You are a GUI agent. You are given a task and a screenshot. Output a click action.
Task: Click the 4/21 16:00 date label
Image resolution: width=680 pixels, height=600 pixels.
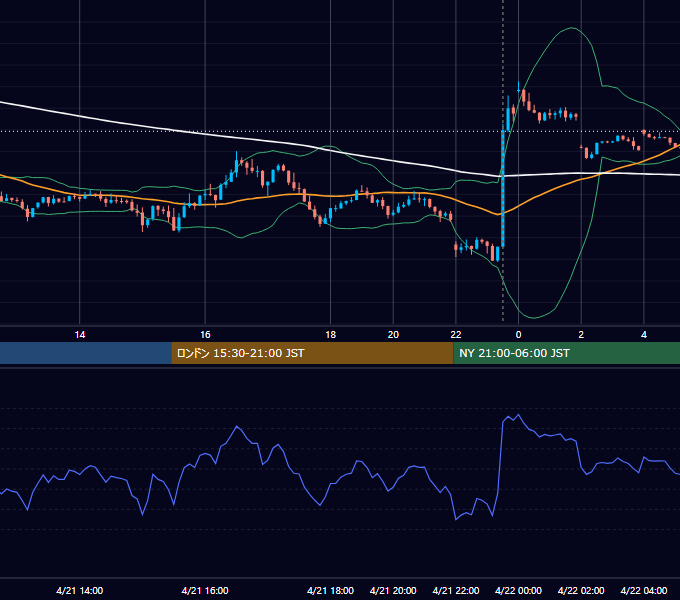(205, 590)
